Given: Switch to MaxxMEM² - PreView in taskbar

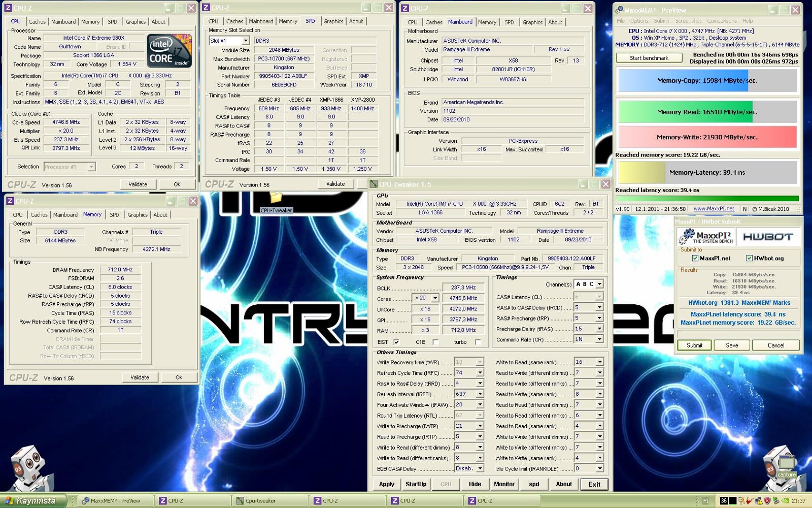Looking at the screenshot, I should click(117, 501).
